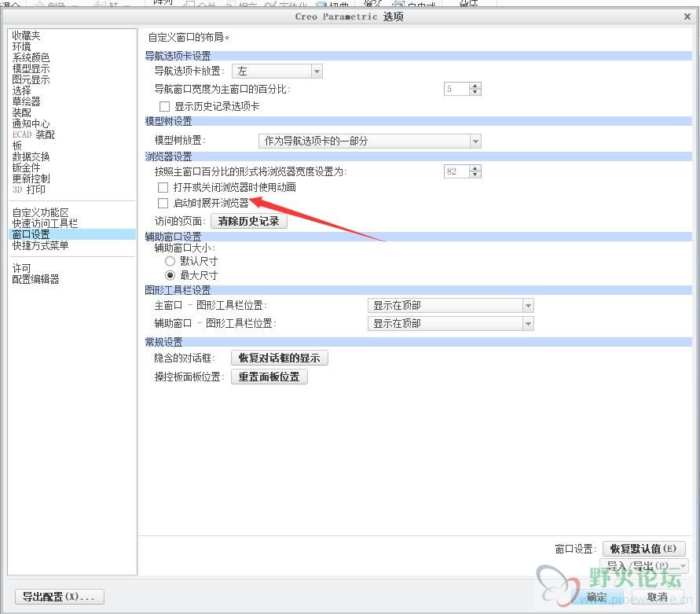Open the 收藏夹 category
This screenshot has height=614, width=700.
coord(26,35)
